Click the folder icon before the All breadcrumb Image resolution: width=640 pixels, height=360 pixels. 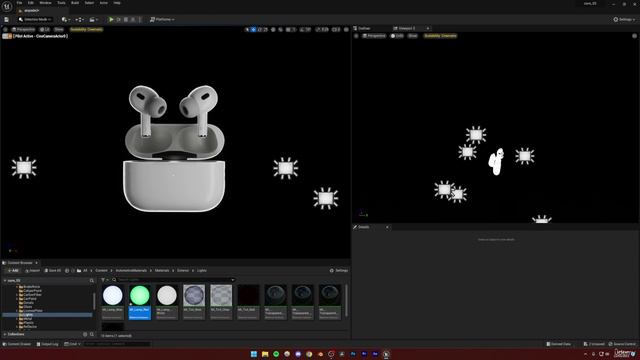(x=79, y=270)
